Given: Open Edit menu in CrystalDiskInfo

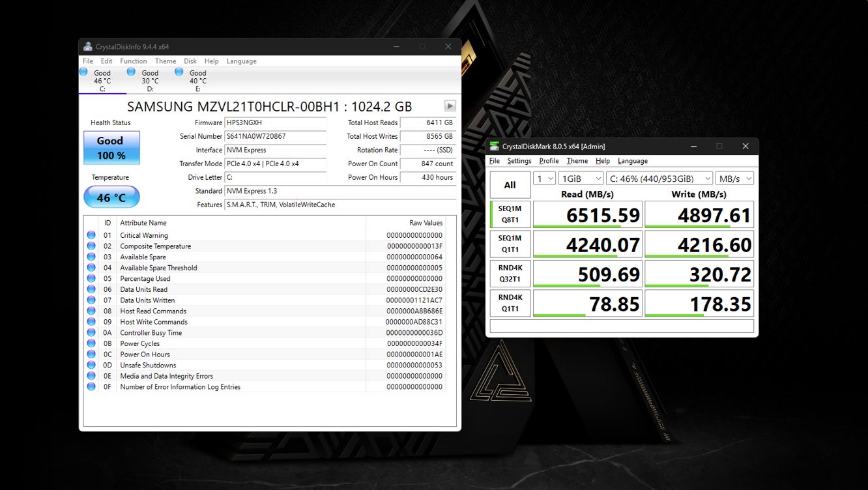Looking at the screenshot, I should 106,61.
